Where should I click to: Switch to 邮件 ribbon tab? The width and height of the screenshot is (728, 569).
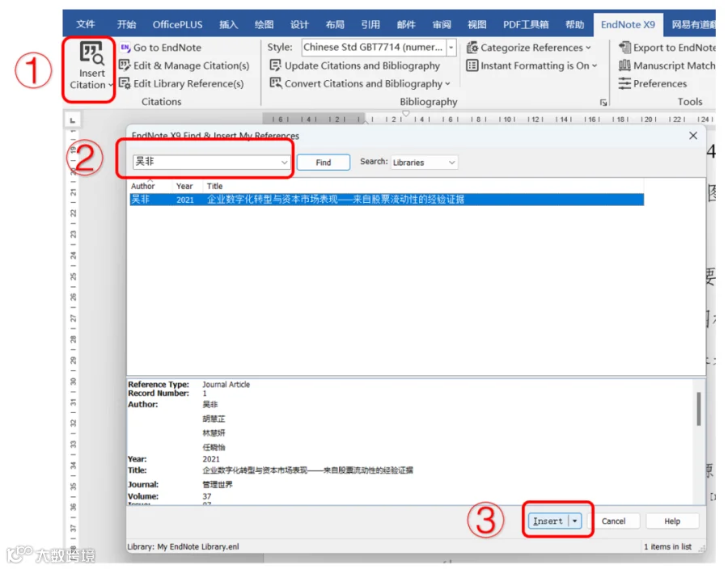pyautogui.click(x=406, y=24)
